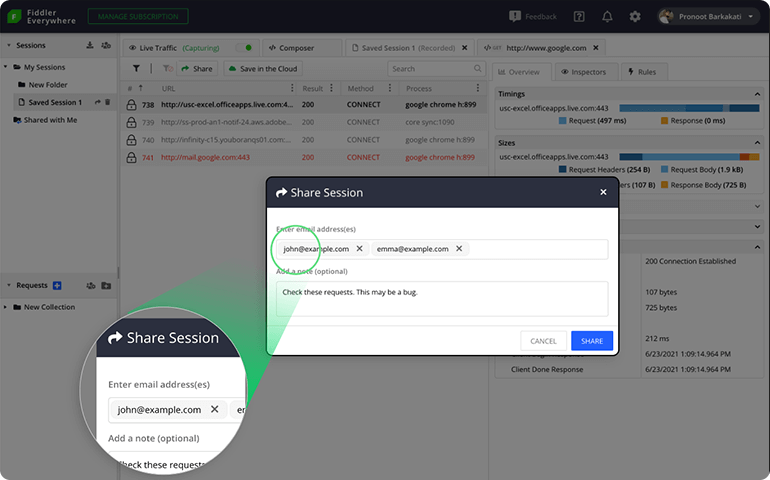The height and width of the screenshot is (480, 770).
Task: Click Response Body (725 B) legend swatch
Action: tap(664, 185)
